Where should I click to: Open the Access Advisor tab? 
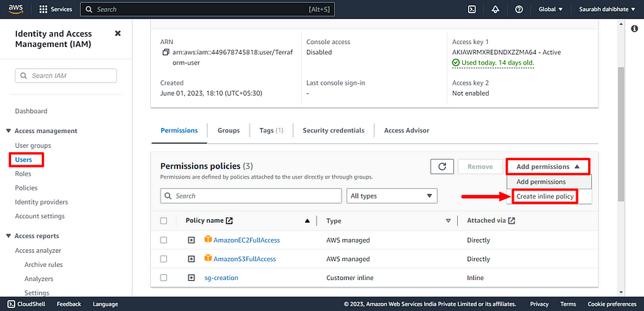[x=406, y=130]
